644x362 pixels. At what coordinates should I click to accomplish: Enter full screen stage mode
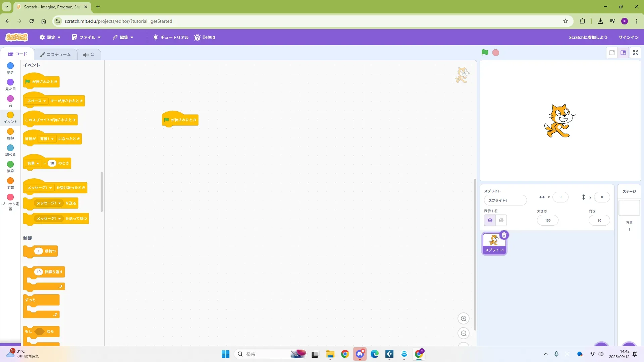pyautogui.click(x=635, y=53)
